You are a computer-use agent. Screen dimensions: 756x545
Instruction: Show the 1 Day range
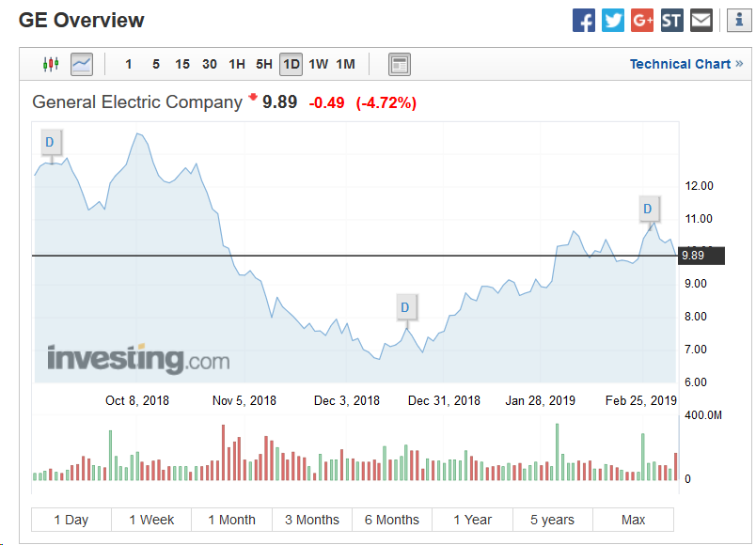(71, 520)
